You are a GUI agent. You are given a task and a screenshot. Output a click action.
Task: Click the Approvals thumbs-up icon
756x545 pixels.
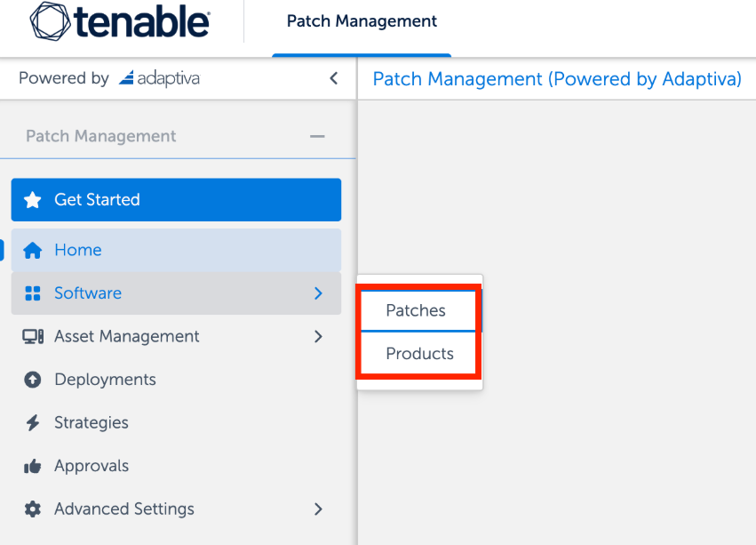click(x=33, y=466)
